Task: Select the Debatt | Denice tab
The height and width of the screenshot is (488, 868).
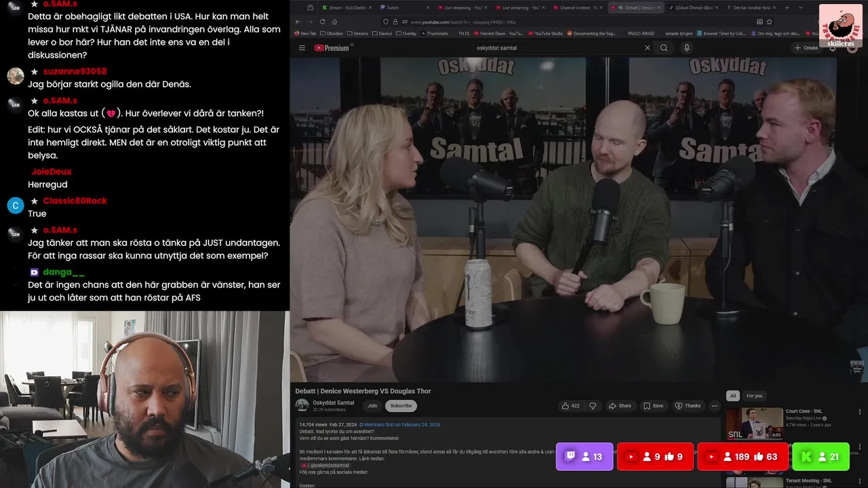Action: tap(637, 7)
